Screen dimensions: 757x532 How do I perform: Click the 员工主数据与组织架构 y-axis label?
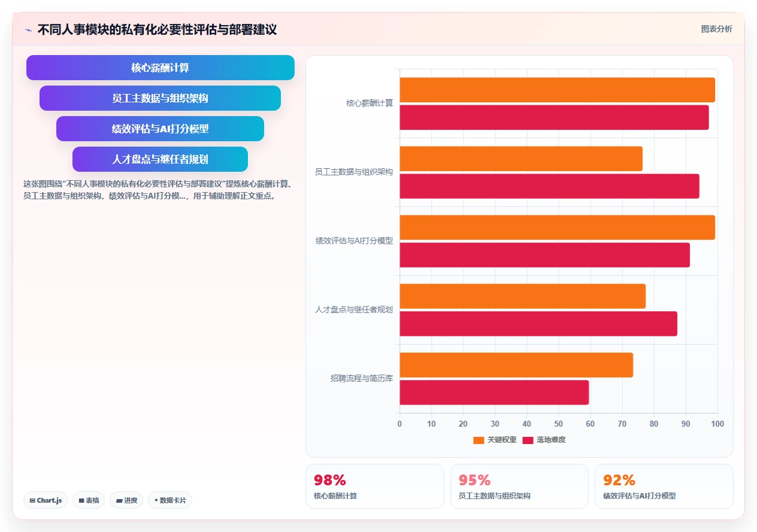[354, 172]
